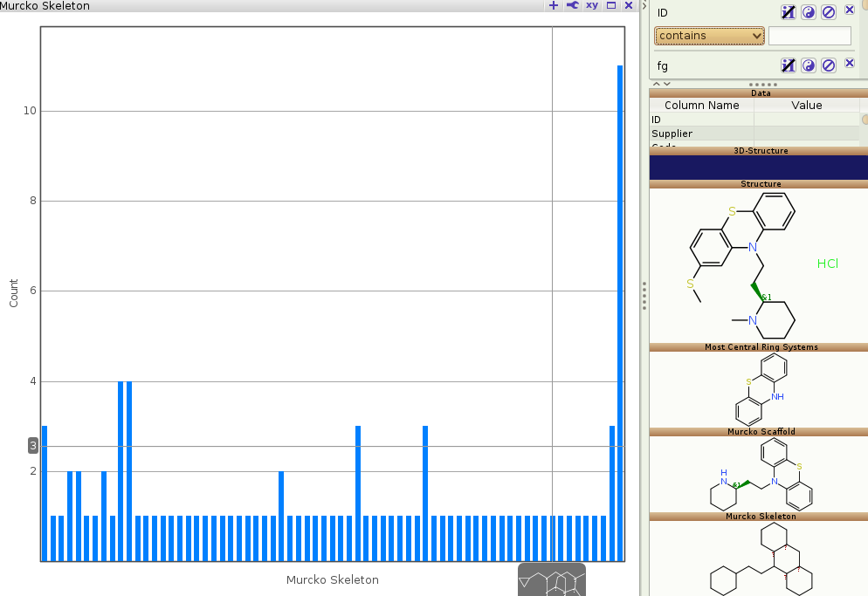Click the Column Name table header
The height and width of the screenshot is (596, 868).
click(701, 105)
